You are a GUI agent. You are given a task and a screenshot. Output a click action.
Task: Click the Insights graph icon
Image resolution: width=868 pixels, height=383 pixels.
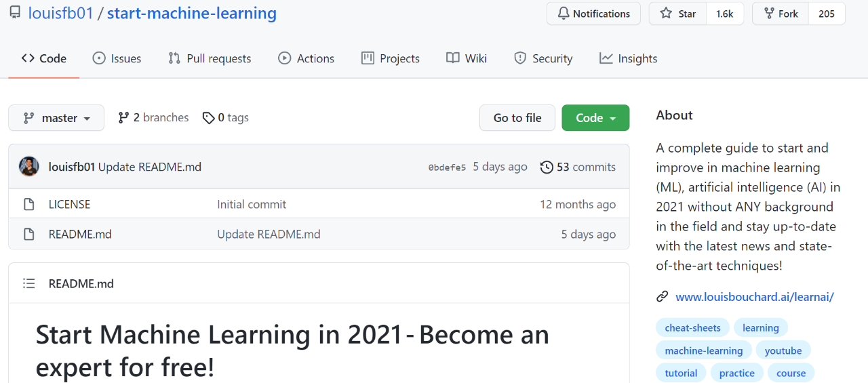click(606, 58)
